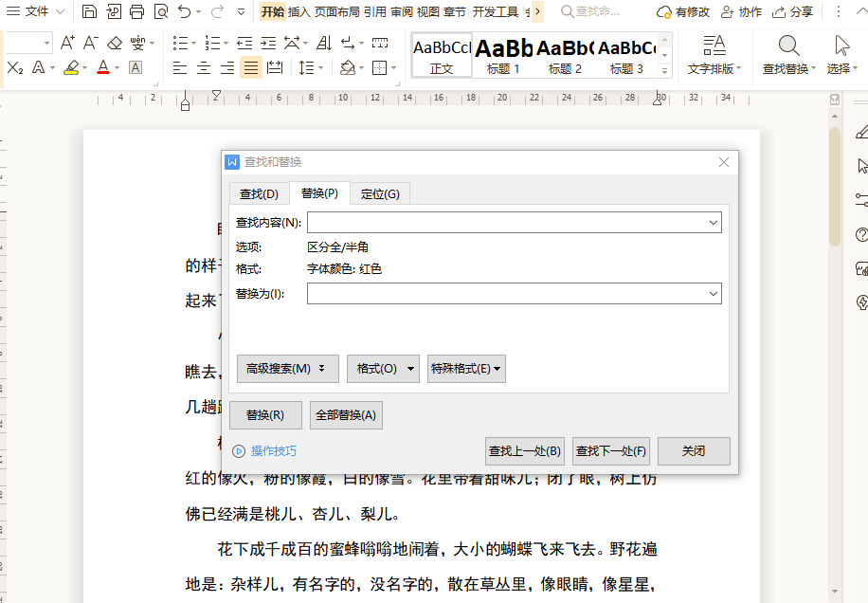Click the Undo arrow icon
This screenshot has height=603, width=868.
[185, 11]
